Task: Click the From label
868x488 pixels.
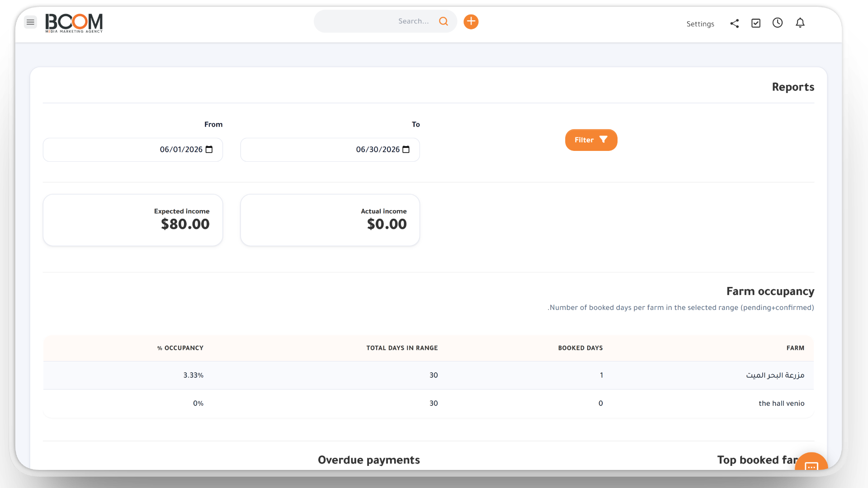Action: pyautogui.click(x=213, y=124)
